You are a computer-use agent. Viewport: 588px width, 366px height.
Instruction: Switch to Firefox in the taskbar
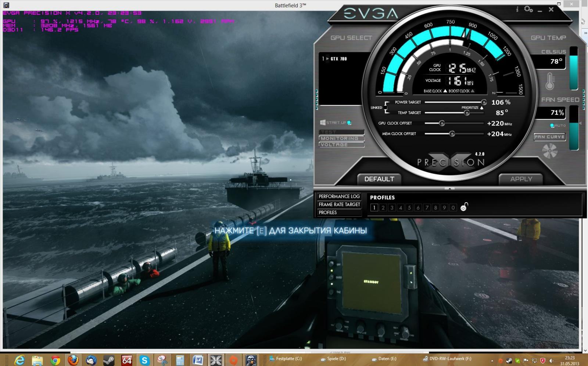click(x=73, y=360)
